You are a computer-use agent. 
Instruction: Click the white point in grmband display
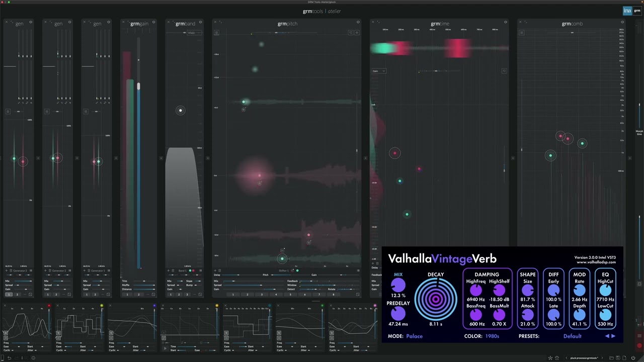coord(180,111)
